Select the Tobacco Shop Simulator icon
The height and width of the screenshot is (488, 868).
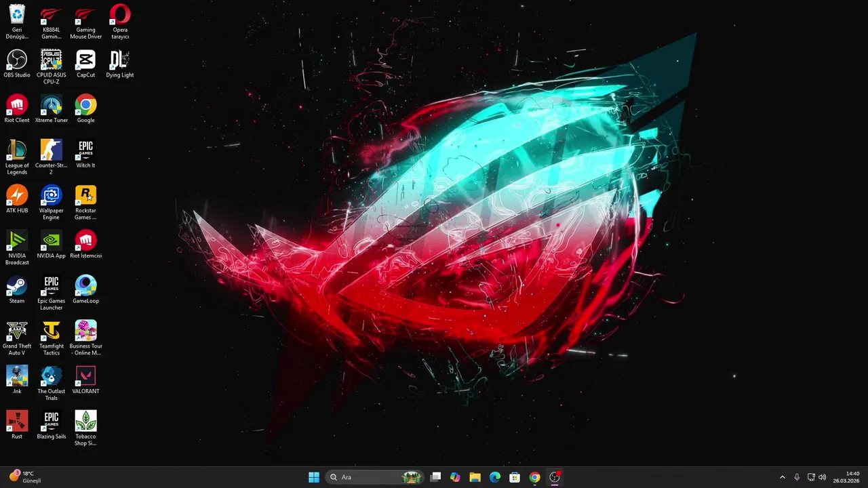pyautogui.click(x=85, y=428)
